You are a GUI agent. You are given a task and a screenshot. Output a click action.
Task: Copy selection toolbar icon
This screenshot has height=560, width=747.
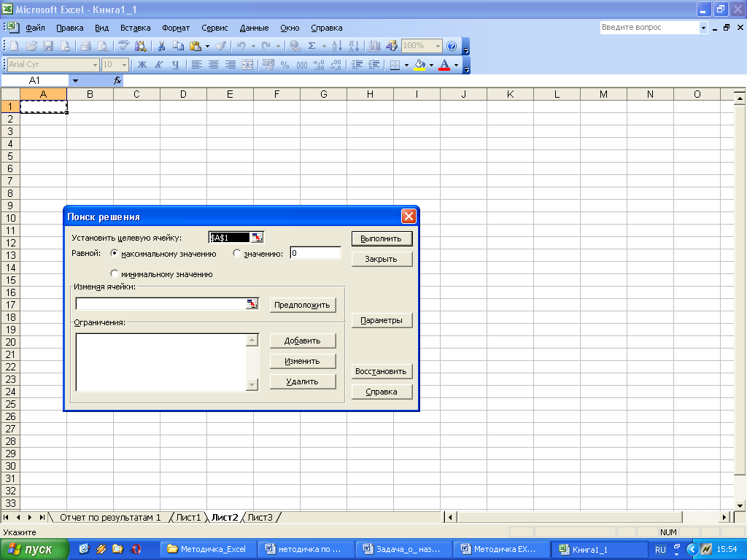(178, 46)
